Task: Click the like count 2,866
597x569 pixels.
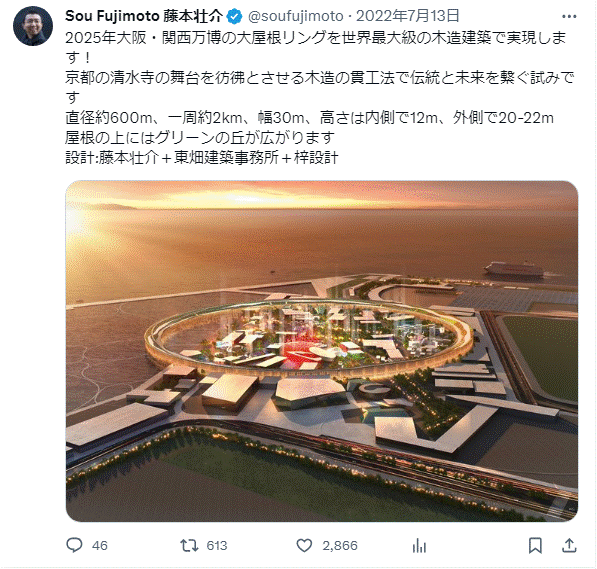Action: (340, 546)
